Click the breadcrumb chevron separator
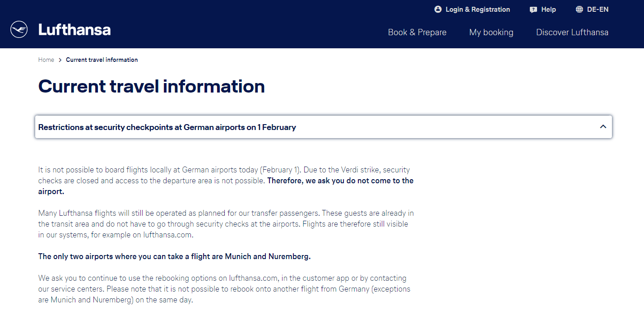644x311 pixels. click(x=60, y=60)
